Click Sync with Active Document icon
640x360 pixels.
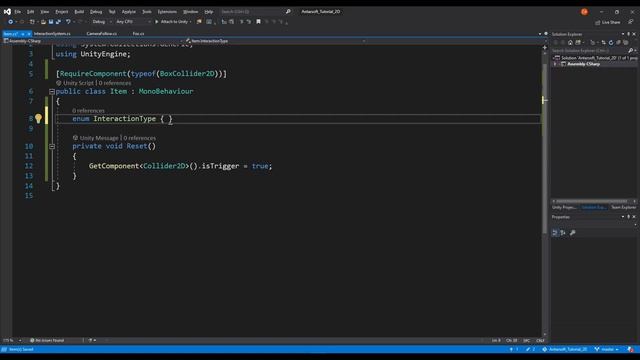point(603,42)
